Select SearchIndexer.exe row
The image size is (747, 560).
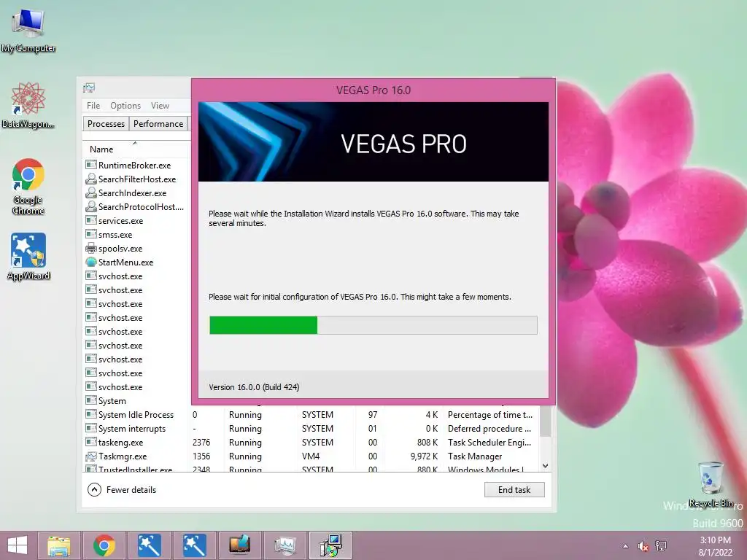pyautogui.click(x=136, y=192)
